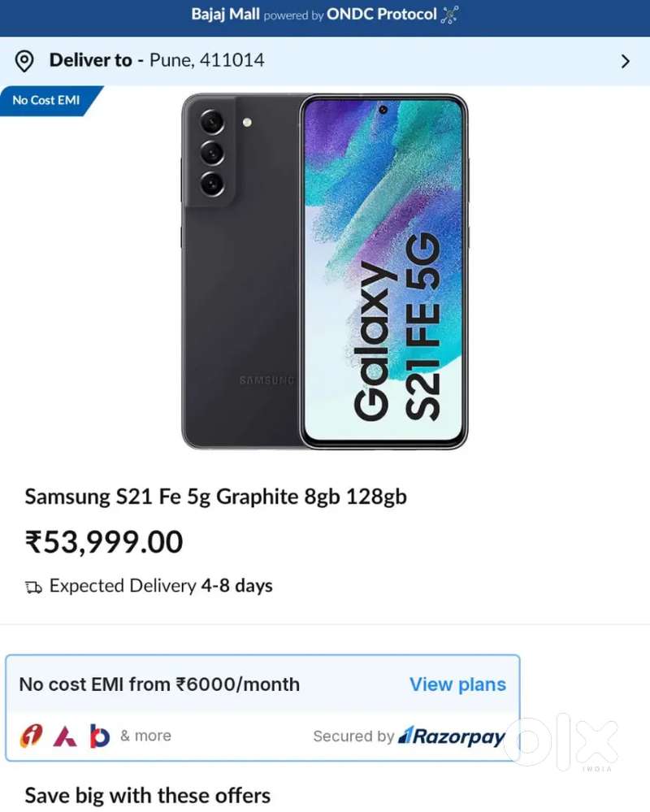Change delivery location Pune, 411014
This screenshot has height=812, width=650.
(206, 61)
